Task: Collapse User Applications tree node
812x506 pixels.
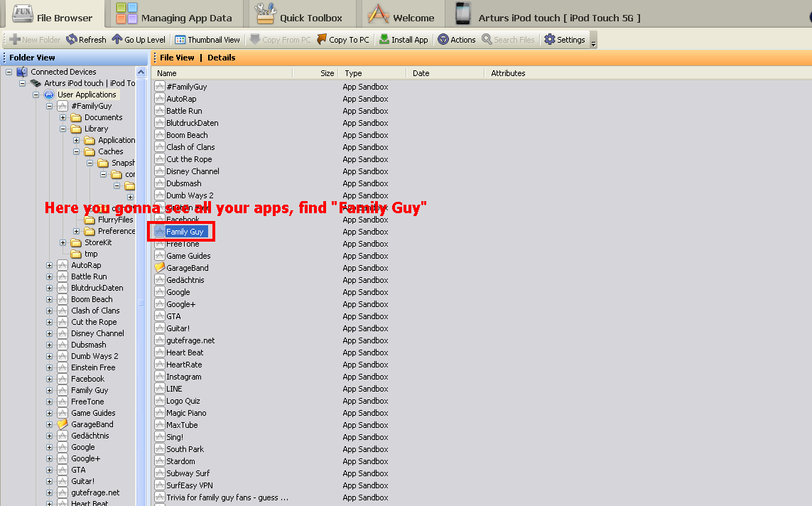Action: click(36, 95)
